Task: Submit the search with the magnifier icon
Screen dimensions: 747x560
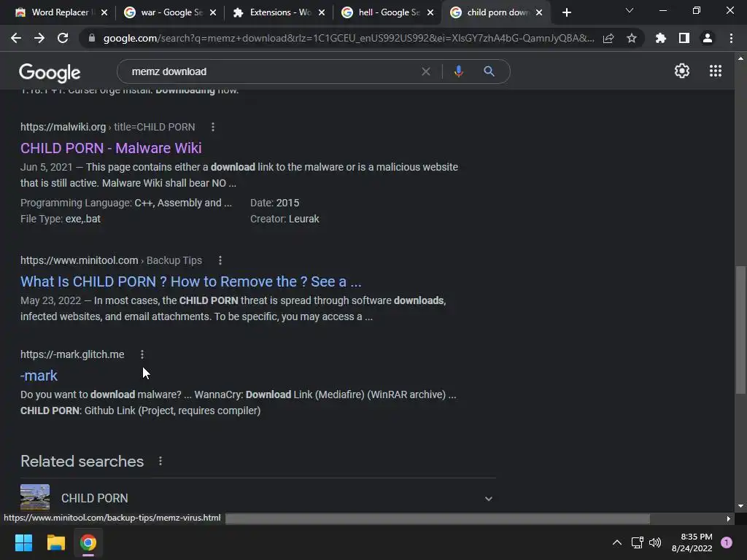Action: click(489, 71)
